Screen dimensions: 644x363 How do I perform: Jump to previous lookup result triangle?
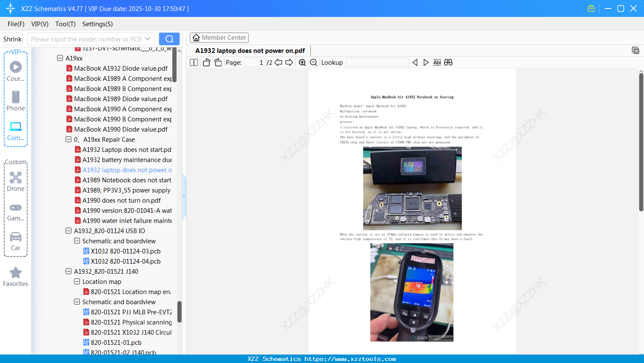(x=415, y=63)
